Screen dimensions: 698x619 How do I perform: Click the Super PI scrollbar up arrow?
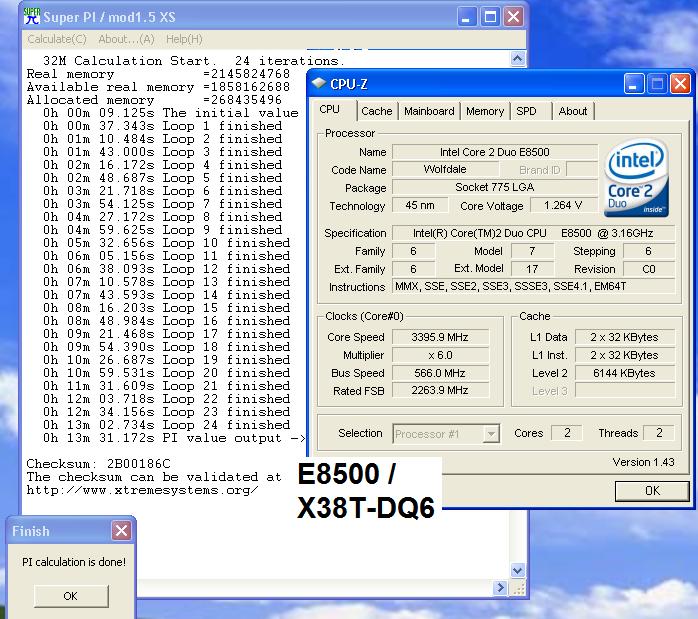tap(518, 58)
